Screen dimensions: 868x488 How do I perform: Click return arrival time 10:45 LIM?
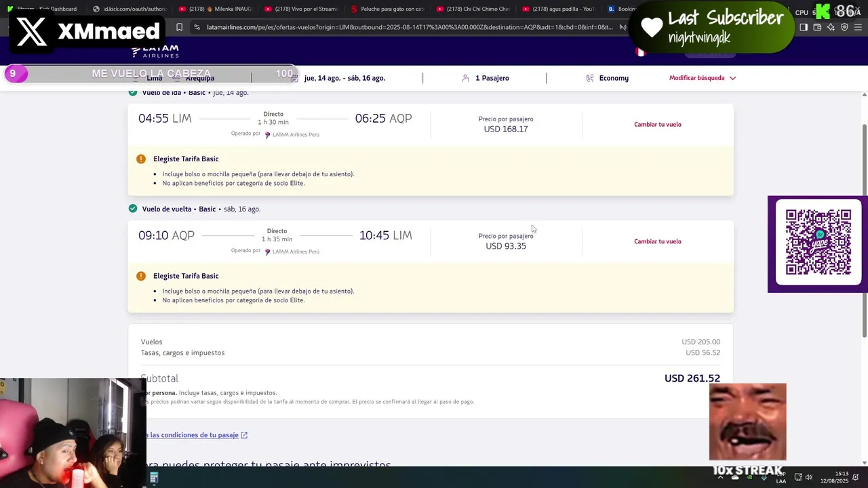point(386,235)
